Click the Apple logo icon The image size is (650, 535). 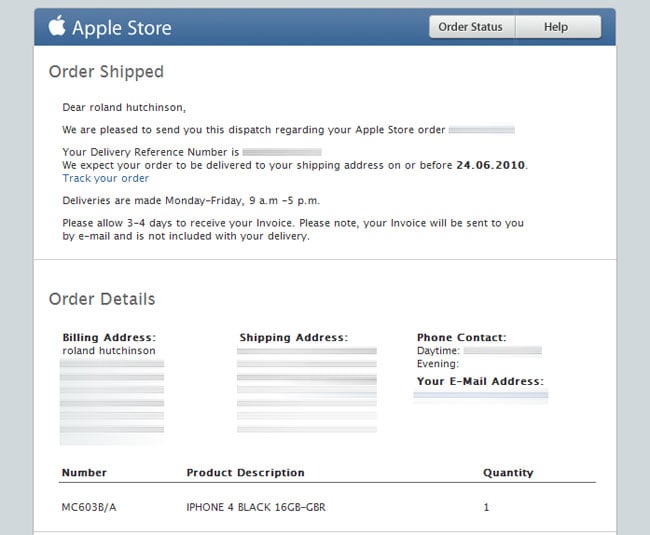click(57, 26)
